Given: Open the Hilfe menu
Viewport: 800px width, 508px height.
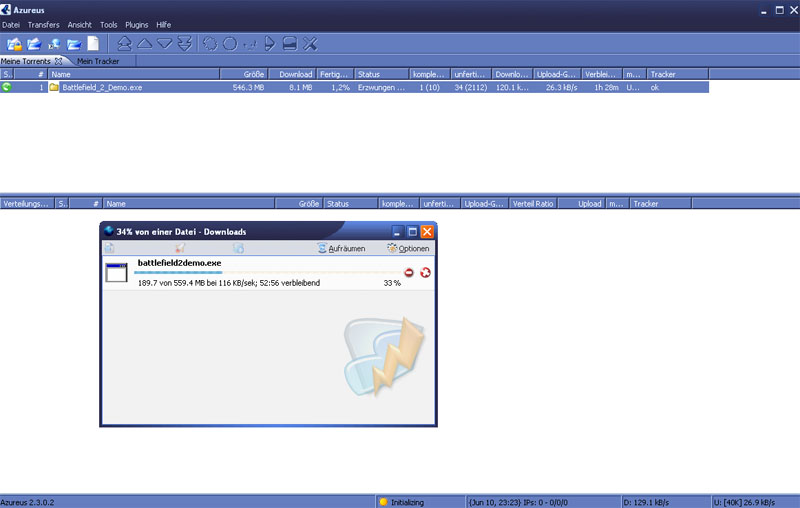Looking at the screenshot, I should [163, 24].
